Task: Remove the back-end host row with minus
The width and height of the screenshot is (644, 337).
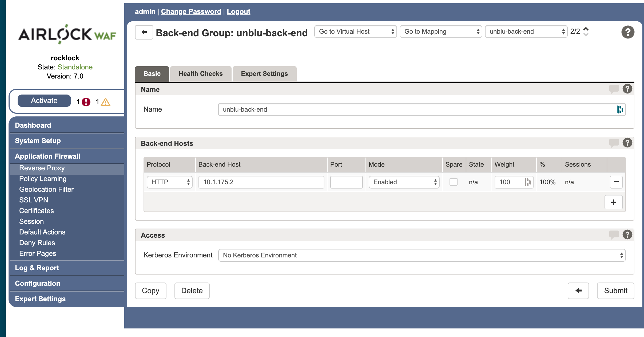Action: pos(616,182)
